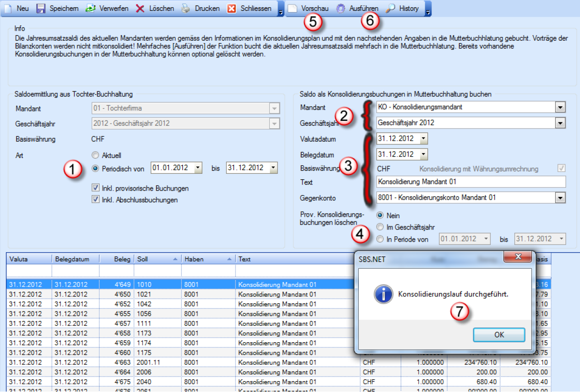Click the Neu document icon
This screenshot has height=392, width=580.
click(x=7, y=9)
